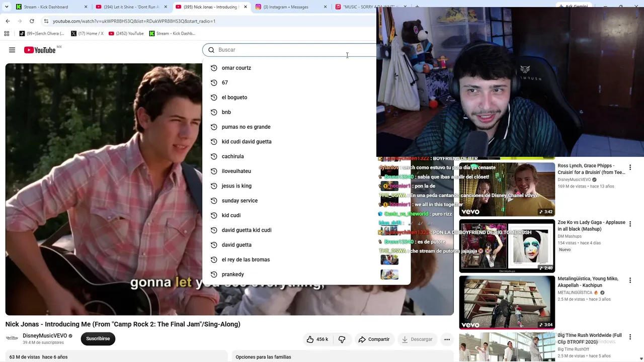Go forward with the browser forward arrow

(x=20, y=21)
